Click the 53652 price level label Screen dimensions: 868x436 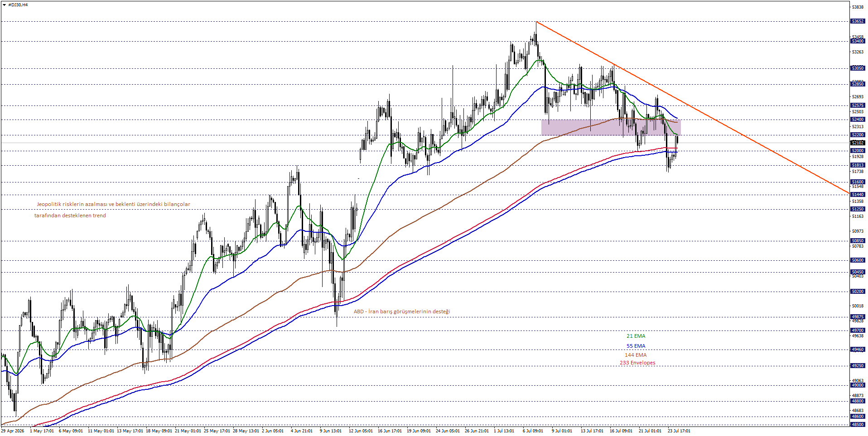(858, 21)
